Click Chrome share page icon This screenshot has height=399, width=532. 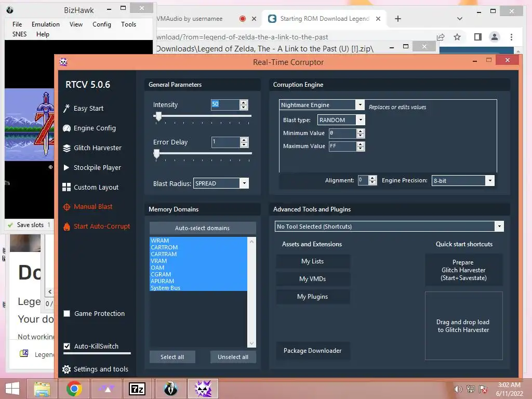pos(441,37)
